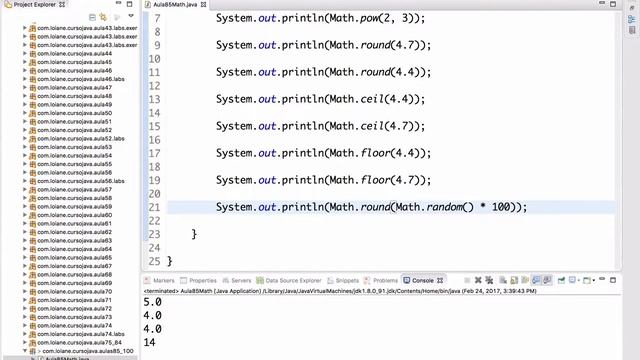Expand package com.loiane.cursojava.aula70
This screenshot has height=360, width=640.
point(24,291)
